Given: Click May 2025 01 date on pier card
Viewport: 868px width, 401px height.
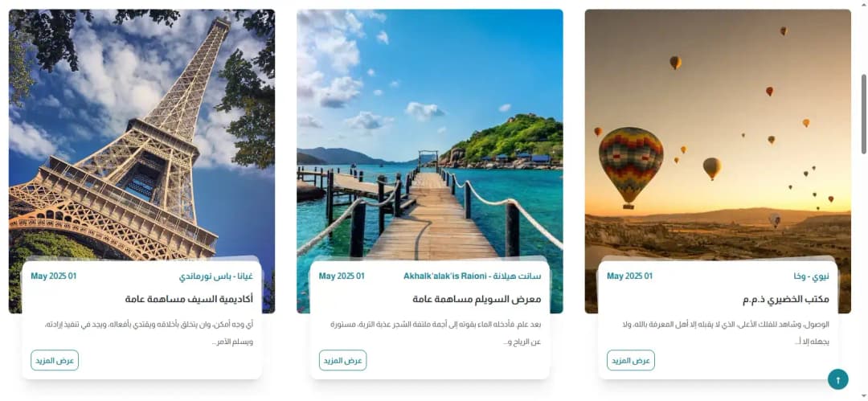Looking at the screenshot, I should tap(342, 276).
